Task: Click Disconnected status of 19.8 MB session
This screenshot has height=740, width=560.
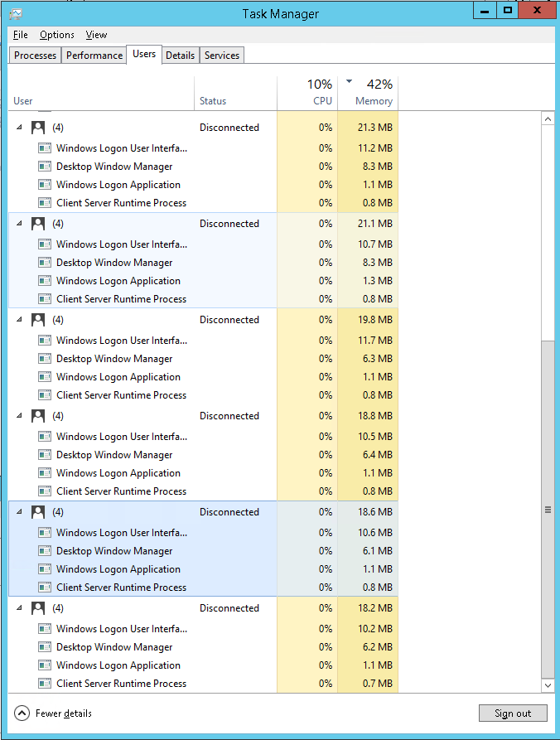Action: 229,320
